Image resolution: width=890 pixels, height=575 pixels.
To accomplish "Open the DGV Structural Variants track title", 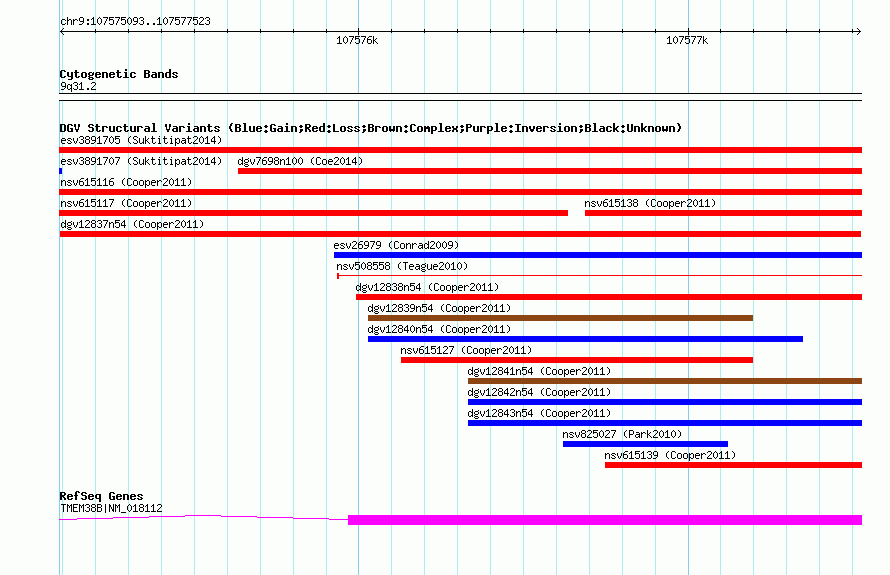I will pos(370,128).
